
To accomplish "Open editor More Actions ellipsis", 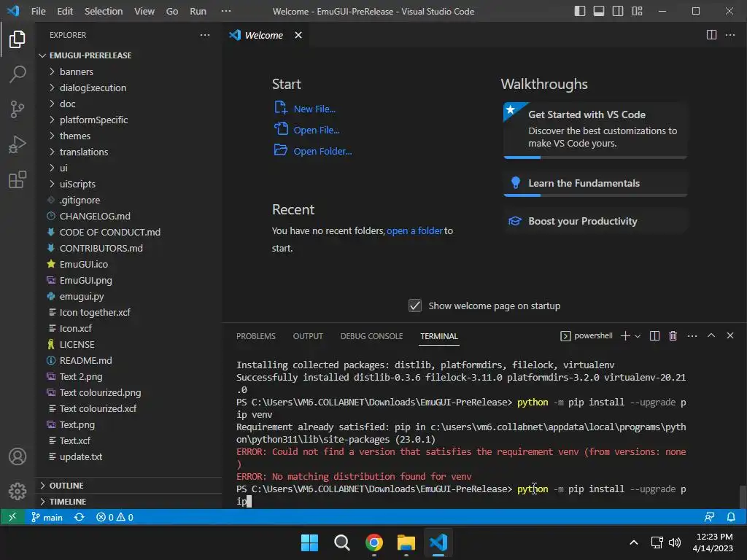I will 729,35.
